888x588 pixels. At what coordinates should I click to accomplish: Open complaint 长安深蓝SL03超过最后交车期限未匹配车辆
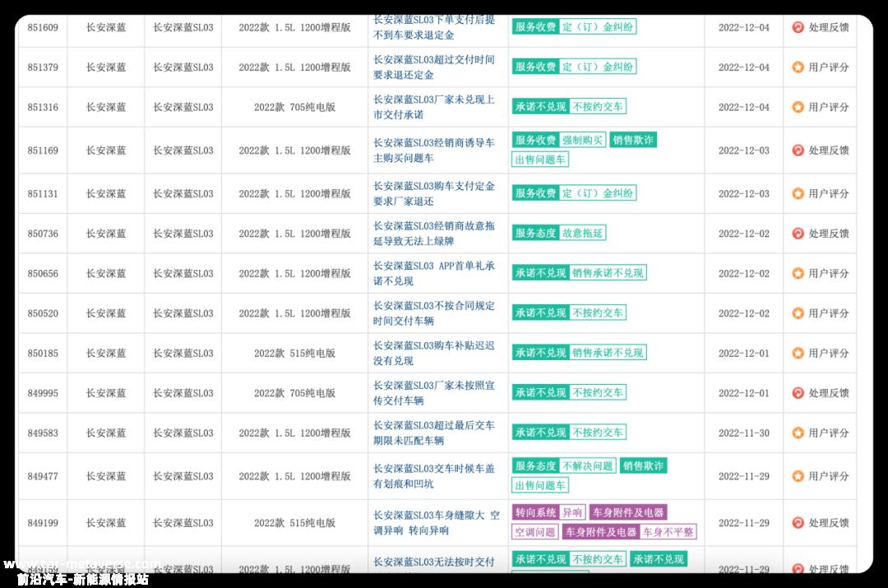pyautogui.click(x=434, y=433)
